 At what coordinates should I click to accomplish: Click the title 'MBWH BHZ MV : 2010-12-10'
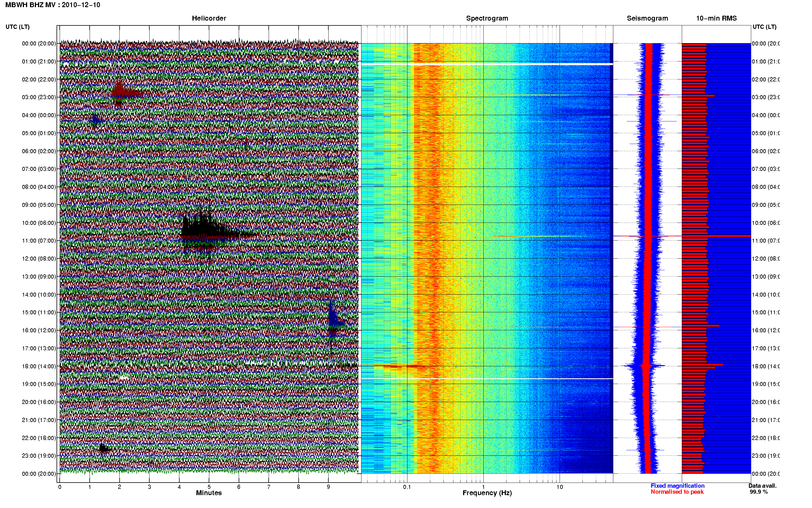coord(53,5)
